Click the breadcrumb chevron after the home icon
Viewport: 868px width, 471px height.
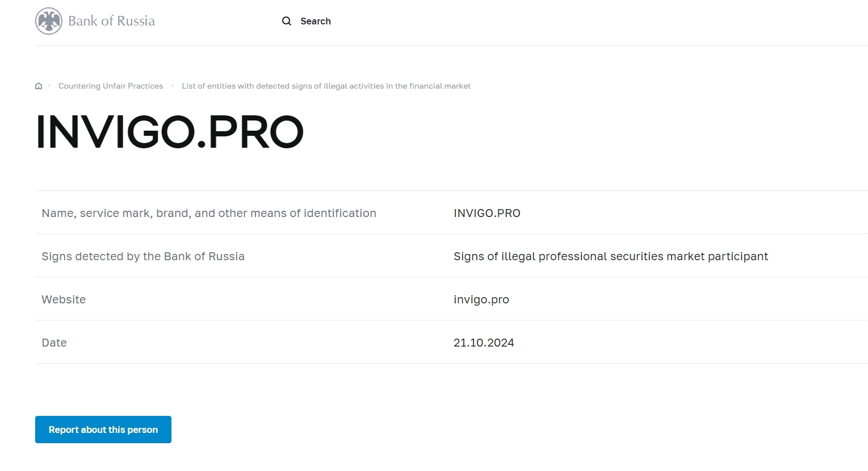[49, 86]
